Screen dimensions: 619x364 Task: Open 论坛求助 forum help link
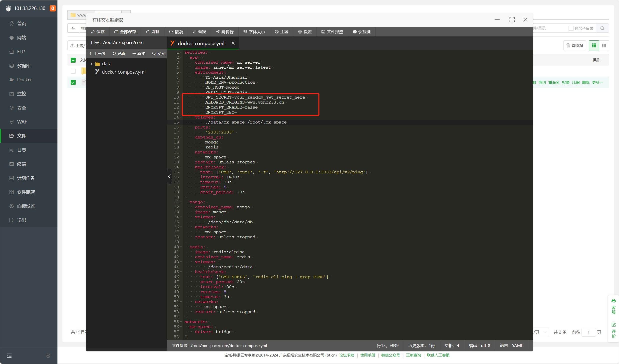[x=346, y=355]
